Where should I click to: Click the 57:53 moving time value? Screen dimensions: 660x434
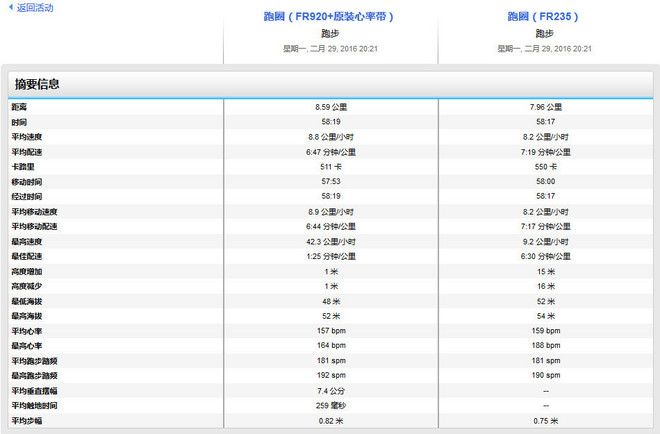(331, 181)
